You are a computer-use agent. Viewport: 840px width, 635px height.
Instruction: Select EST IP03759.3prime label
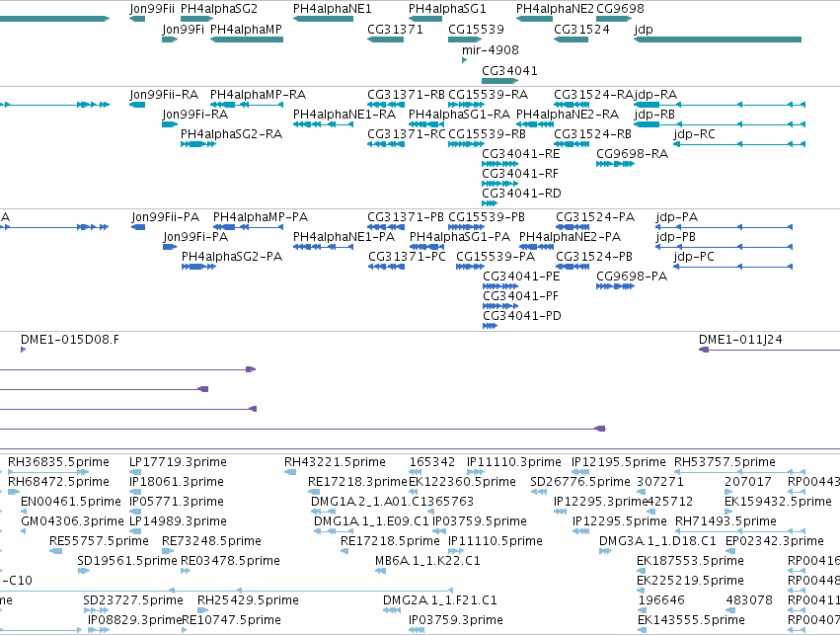pos(456,620)
